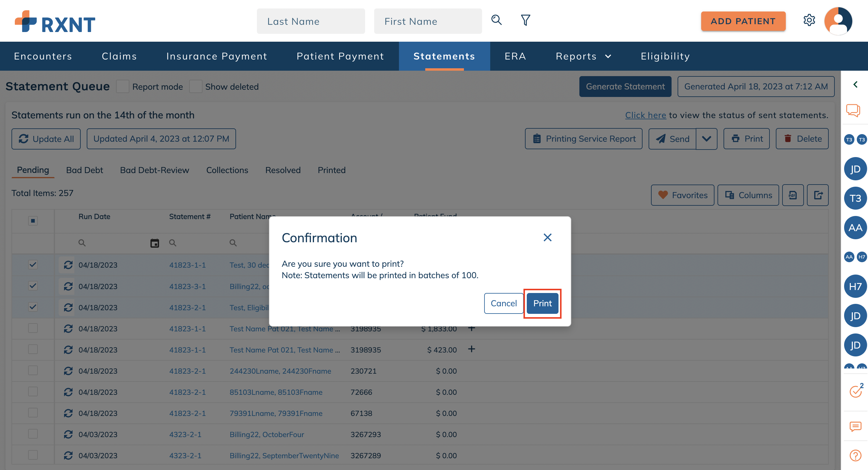868x470 pixels.
Task: Open the Printing Service Report
Action: [x=584, y=138]
